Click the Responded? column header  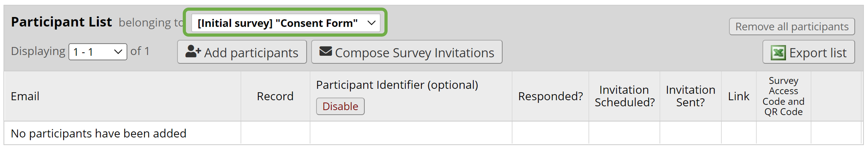(550, 96)
